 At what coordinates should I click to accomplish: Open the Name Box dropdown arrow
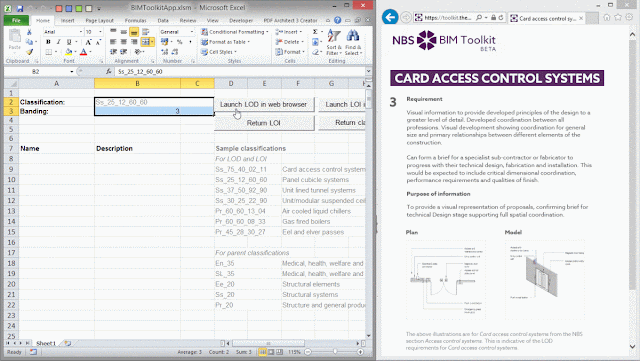pyautogui.click(x=72, y=71)
